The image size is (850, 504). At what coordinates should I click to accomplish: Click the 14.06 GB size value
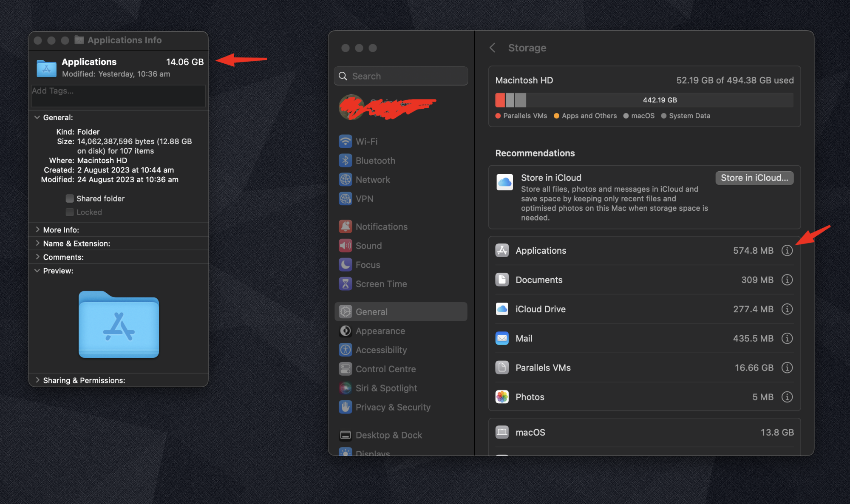coord(185,62)
